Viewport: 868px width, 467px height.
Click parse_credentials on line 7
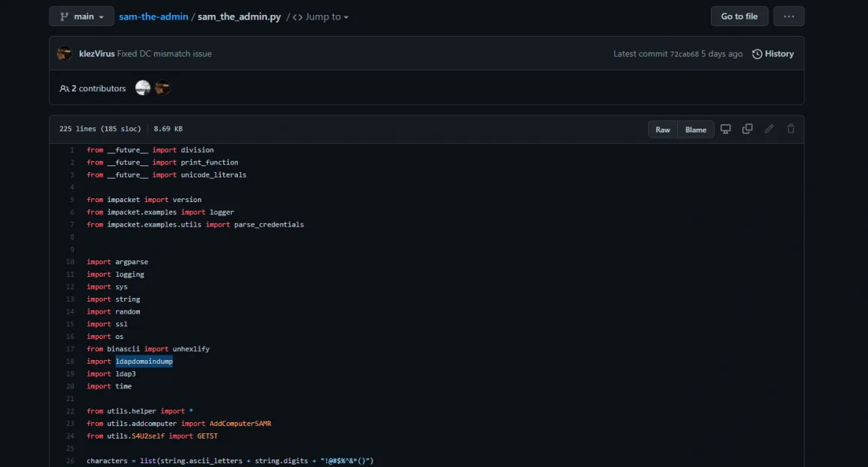pyautogui.click(x=269, y=225)
